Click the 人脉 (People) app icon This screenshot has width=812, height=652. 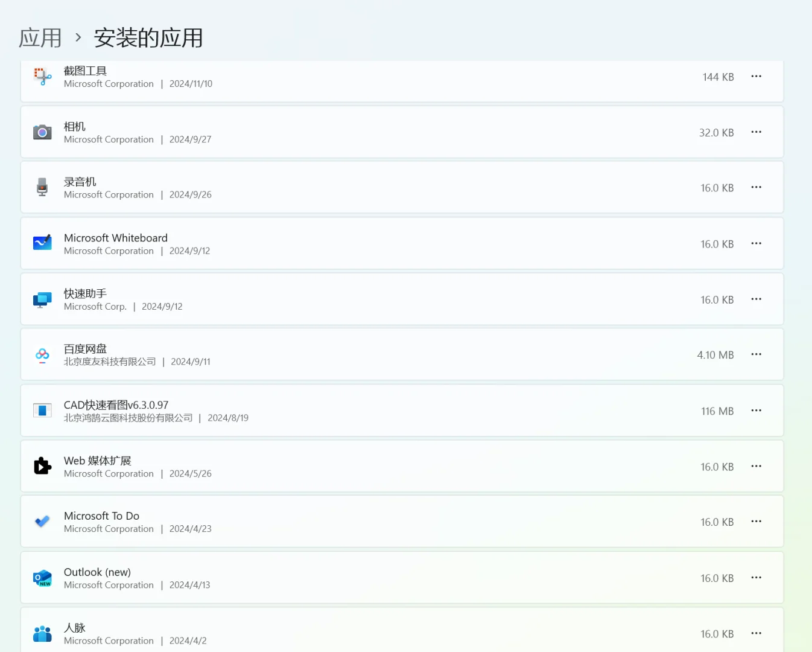(42, 633)
